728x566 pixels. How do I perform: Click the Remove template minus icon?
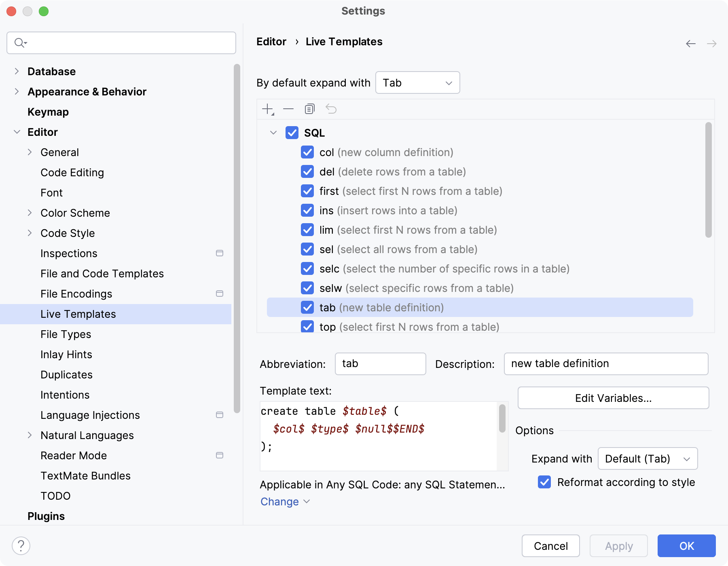coord(288,109)
